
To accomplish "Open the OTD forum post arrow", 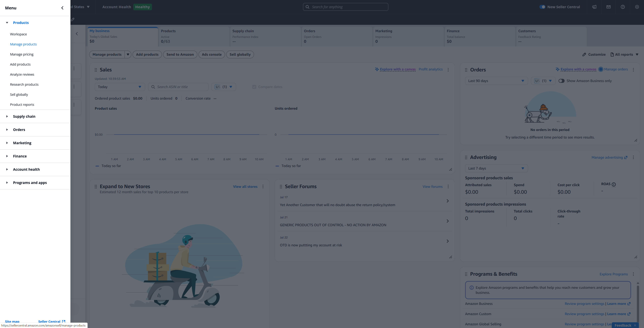I will (x=447, y=241).
